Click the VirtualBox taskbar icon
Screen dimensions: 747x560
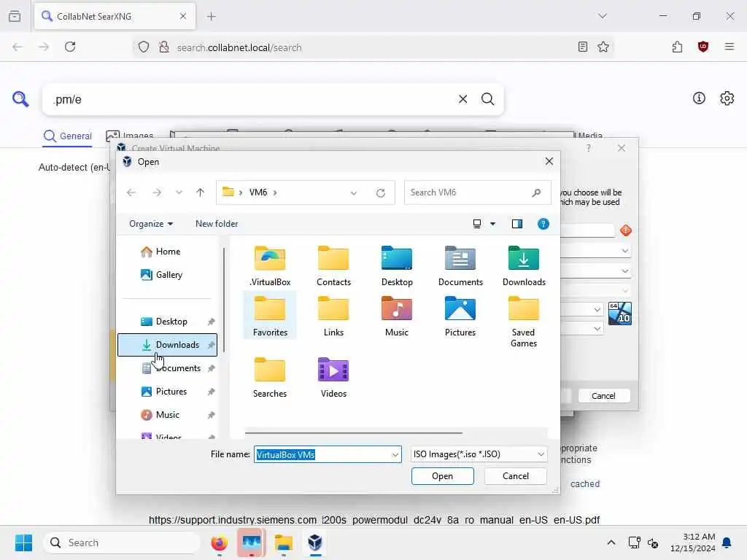(315, 542)
